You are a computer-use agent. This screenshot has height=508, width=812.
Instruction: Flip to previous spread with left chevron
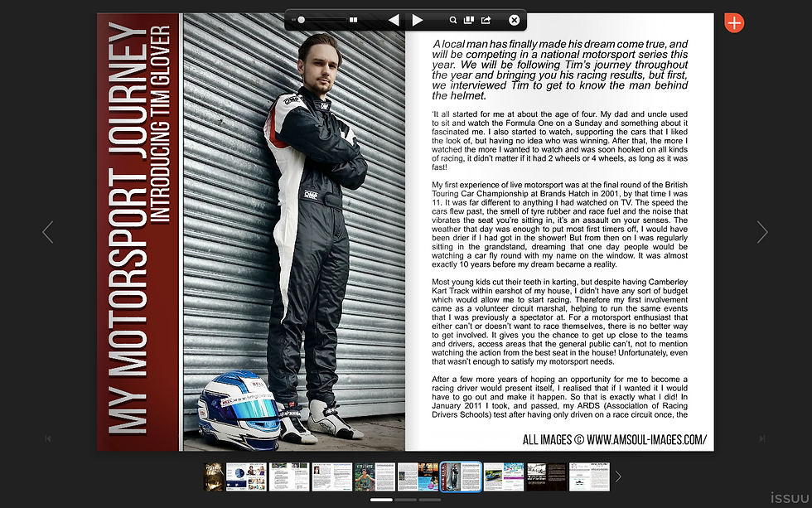click(x=48, y=232)
